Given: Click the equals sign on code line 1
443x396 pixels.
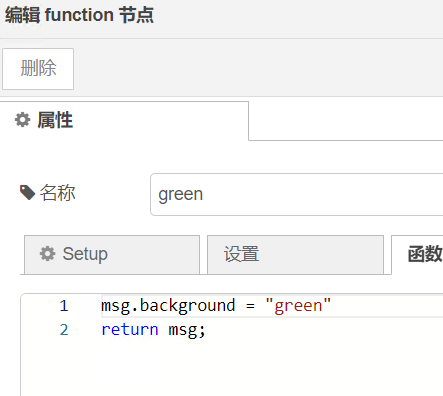Looking at the screenshot, I should [250, 306].
